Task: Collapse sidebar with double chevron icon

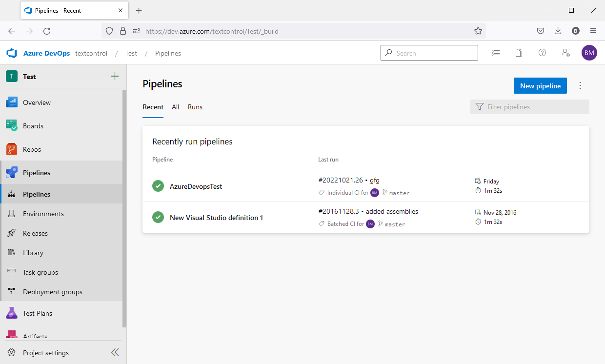Action: click(x=115, y=352)
